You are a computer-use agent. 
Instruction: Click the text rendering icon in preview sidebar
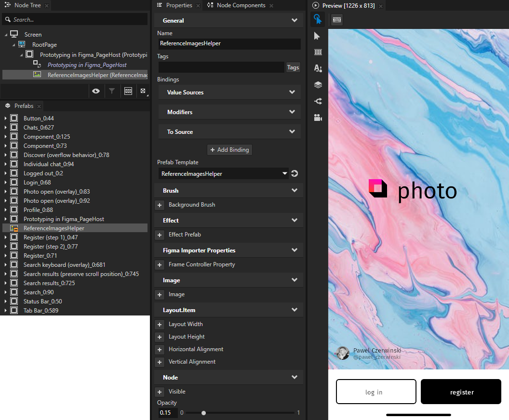coord(317,68)
